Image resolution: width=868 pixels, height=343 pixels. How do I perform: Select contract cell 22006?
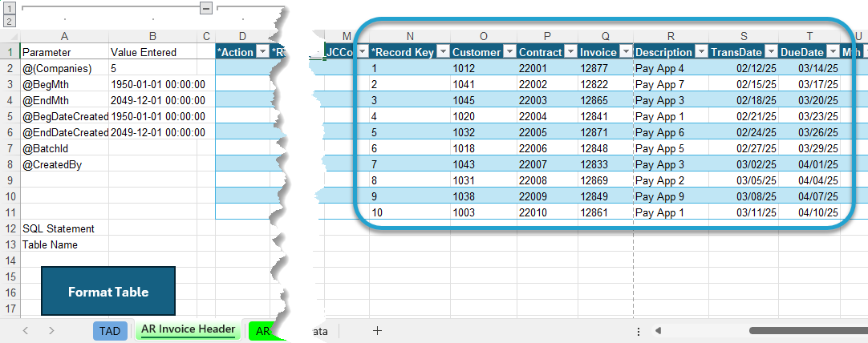(547, 148)
